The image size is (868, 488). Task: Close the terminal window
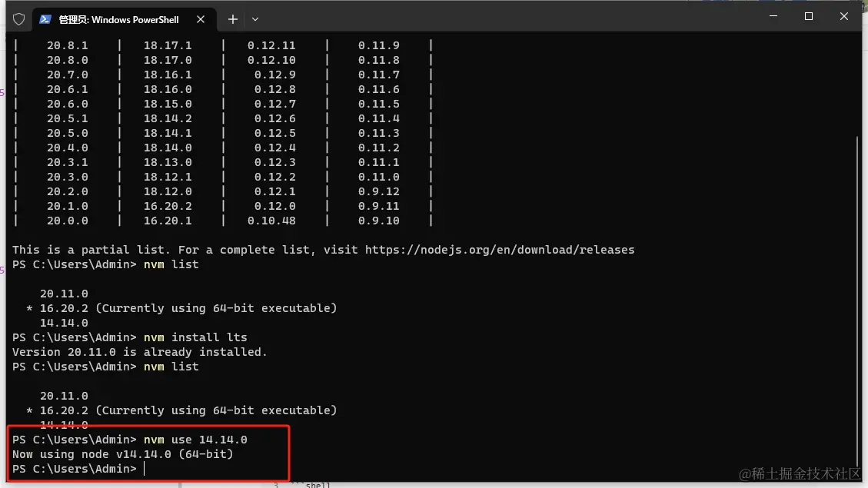click(843, 16)
